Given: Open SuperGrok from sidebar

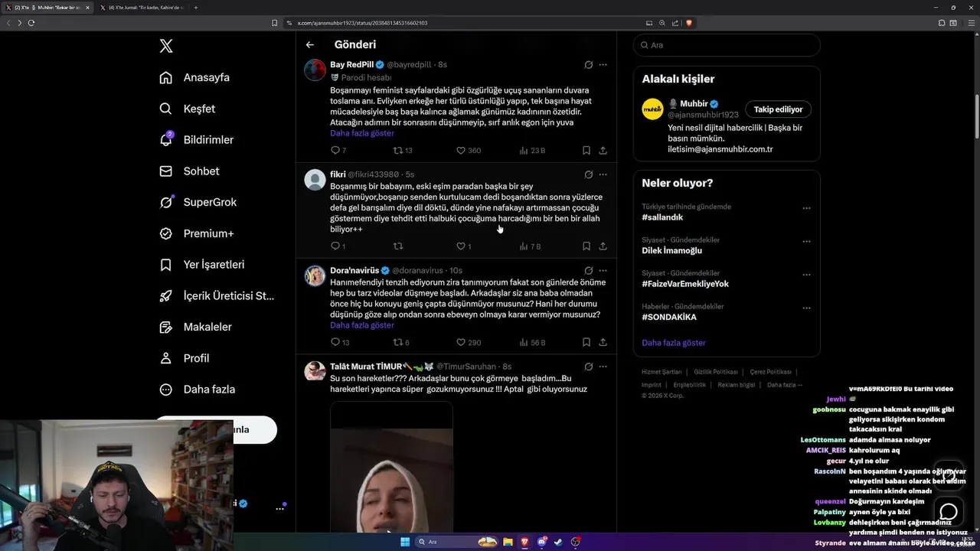Looking at the screenshot, I should pyautogui.click(x=198, y=202).
